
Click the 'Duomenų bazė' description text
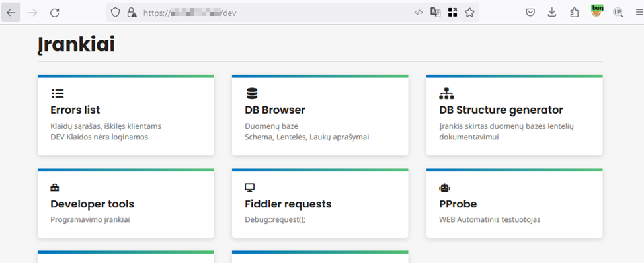tap(272, 126)
